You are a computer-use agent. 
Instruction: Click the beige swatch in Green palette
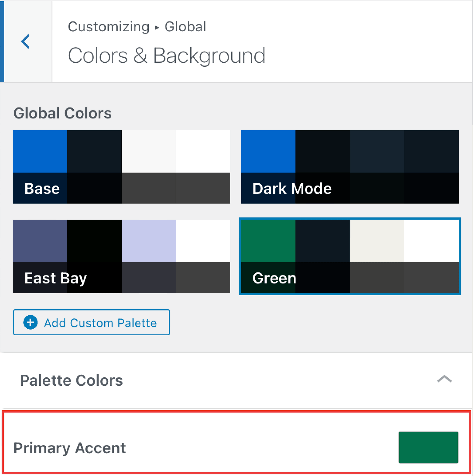point(377,241)
